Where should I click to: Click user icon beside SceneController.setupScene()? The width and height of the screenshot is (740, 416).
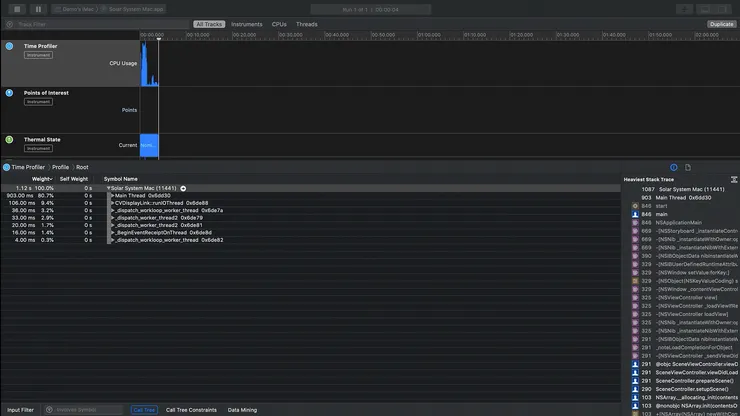tap(635, 389)
